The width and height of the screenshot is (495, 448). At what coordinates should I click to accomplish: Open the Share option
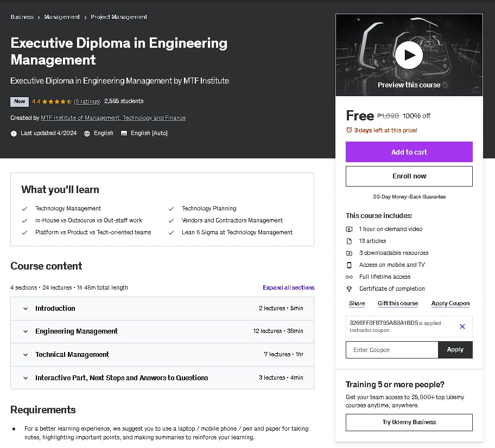click(x=357, y=303)
